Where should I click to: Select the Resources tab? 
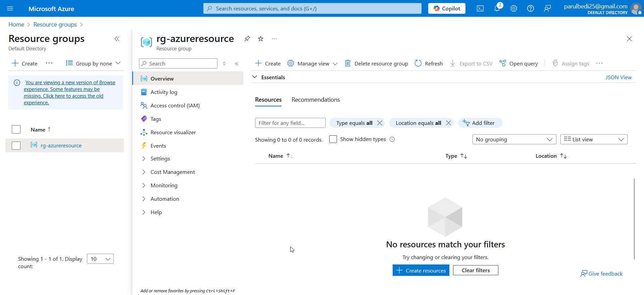click(268, 100)
